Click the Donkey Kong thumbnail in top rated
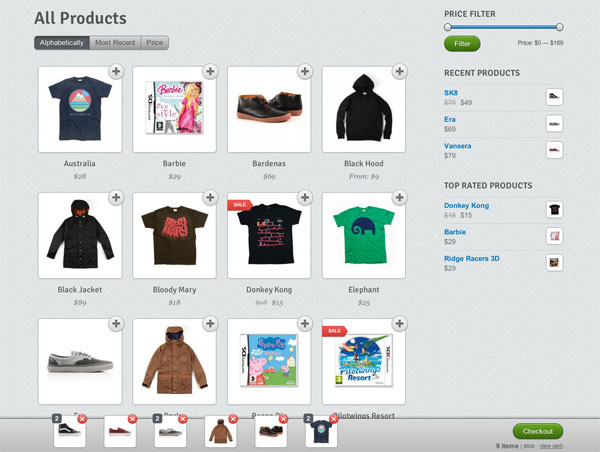The height and width of the screenshot is (452, 600). (x=554, y=210)
